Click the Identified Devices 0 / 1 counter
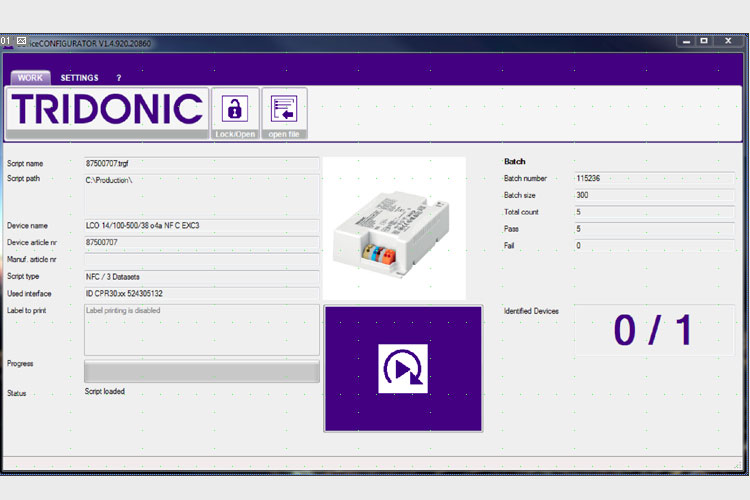This screenshot has width=750, height=500. coord(653,331)
